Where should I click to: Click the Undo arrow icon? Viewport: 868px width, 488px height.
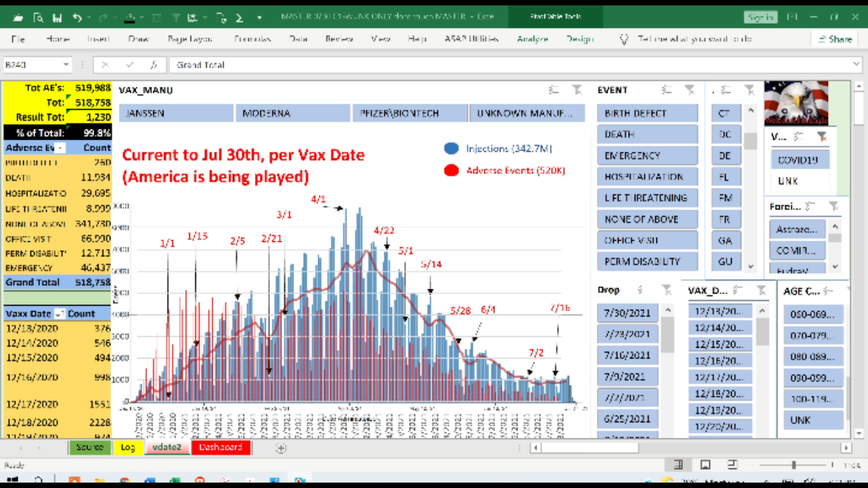(x=77, y=18)
